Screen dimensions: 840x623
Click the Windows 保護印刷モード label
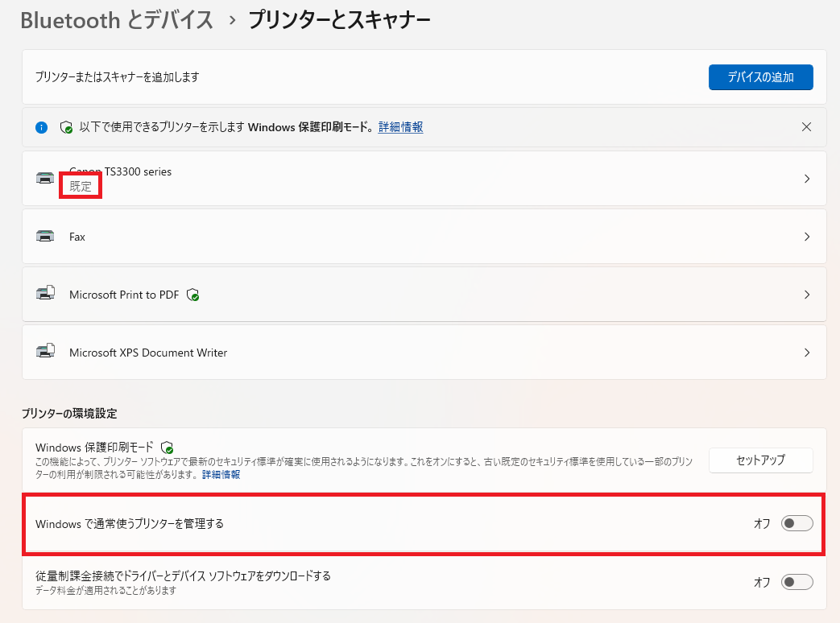[x=94, y=447]
